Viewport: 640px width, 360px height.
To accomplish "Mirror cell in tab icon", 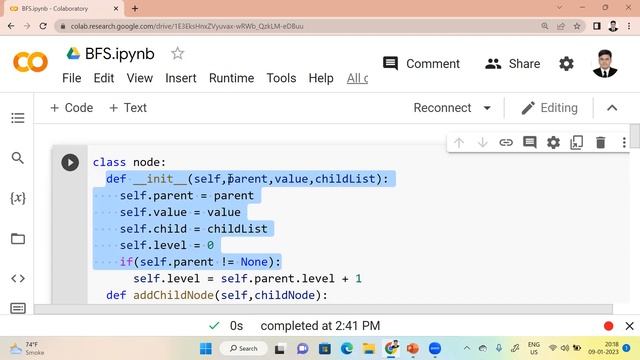I will pos(577,142).
